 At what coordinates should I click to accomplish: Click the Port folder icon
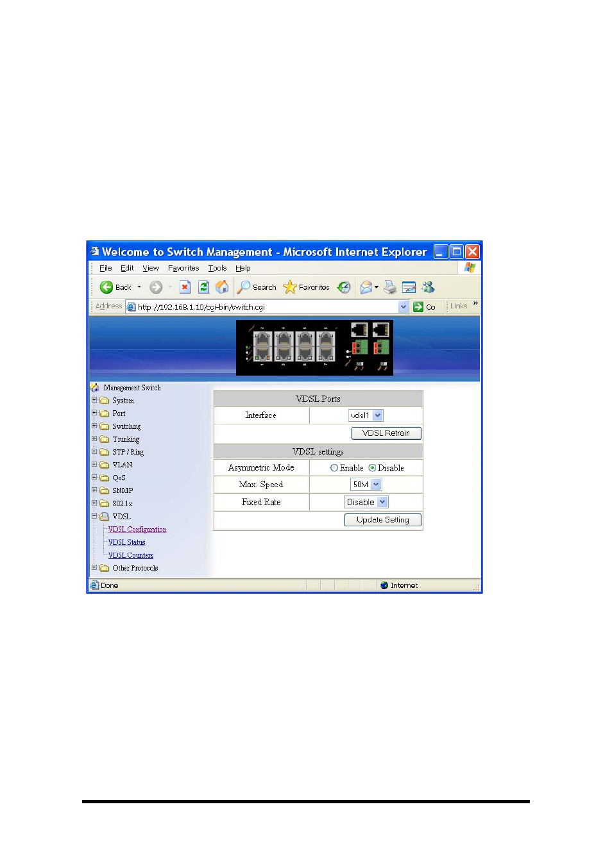click(104, 413)
